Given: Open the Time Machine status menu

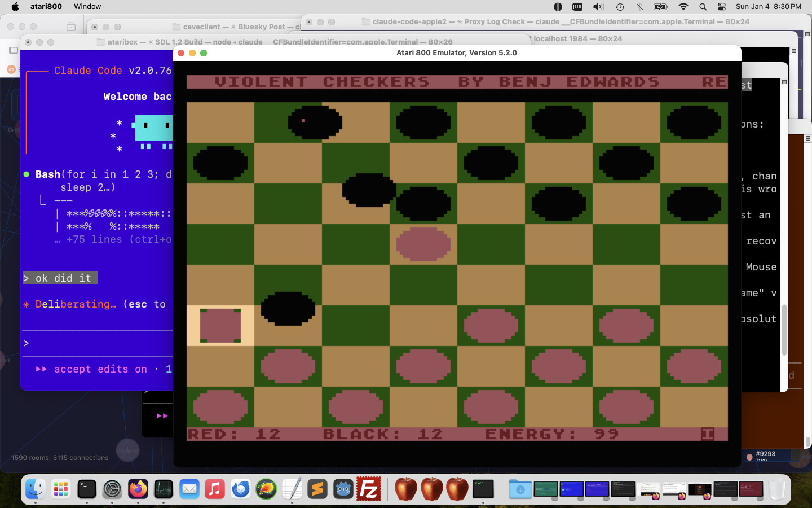Looking at the screenshot, I should click(620, 7).
